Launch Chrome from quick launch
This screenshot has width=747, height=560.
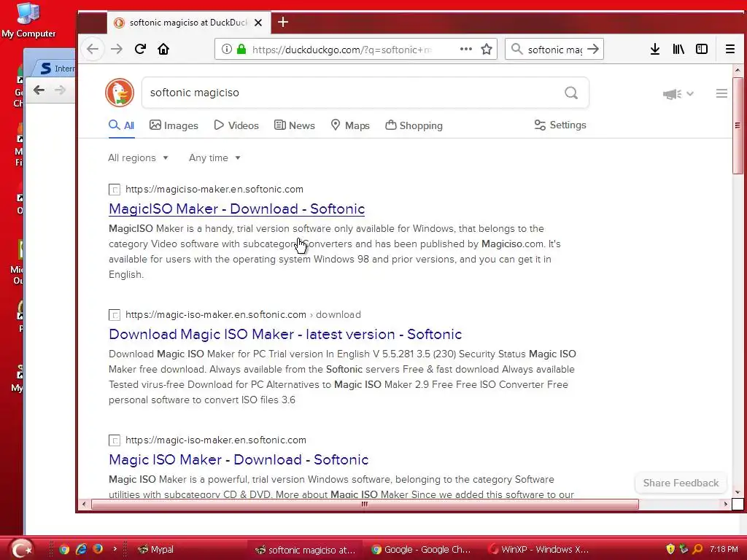pyautogui.click(x=64, y=549)
